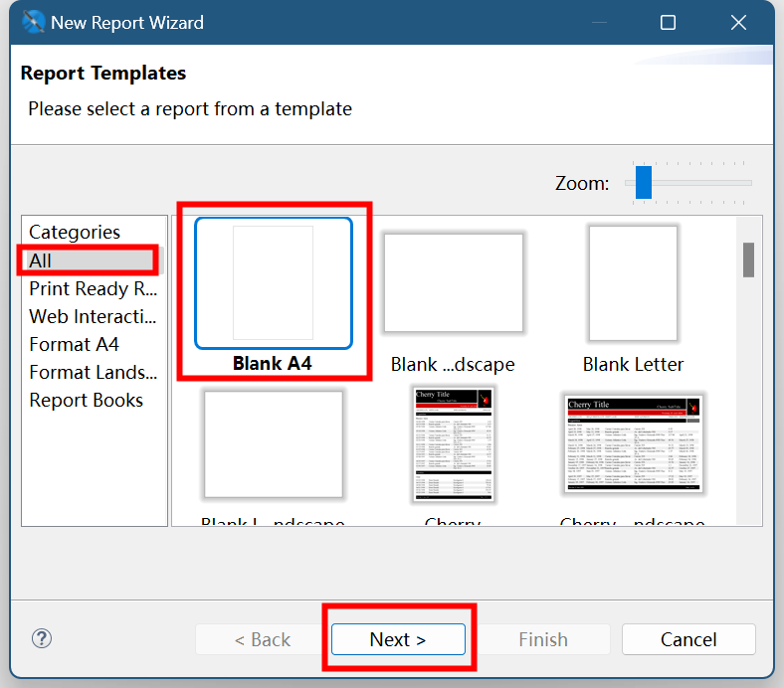Screen dimensions: 784x688
Task: Select the Format A4 category
Action: tap(75, 344)
